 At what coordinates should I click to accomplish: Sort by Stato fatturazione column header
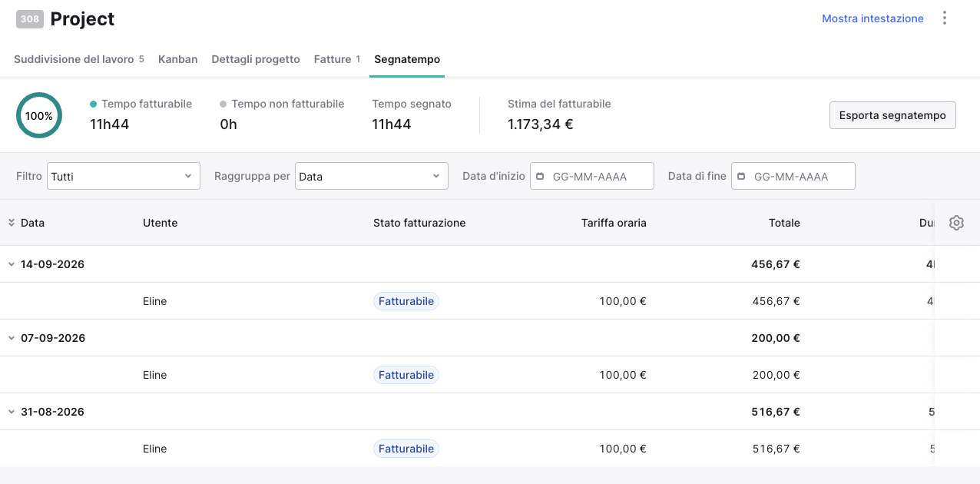pos(419,223)
